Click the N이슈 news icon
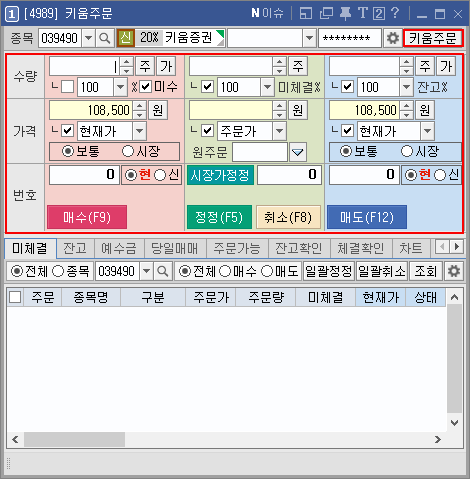Image resolution: width=470 pixels, height=479 pixels. click(x=267, y=13)
